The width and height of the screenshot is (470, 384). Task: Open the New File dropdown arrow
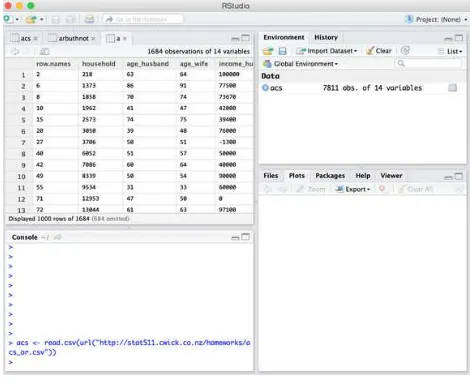click(17, 20)
